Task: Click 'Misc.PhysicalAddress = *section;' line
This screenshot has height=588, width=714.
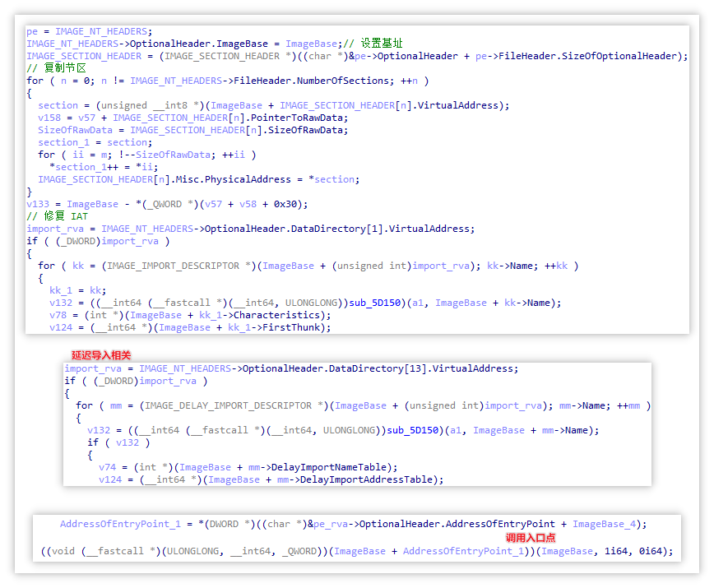Action: click(x=198, y=179)
